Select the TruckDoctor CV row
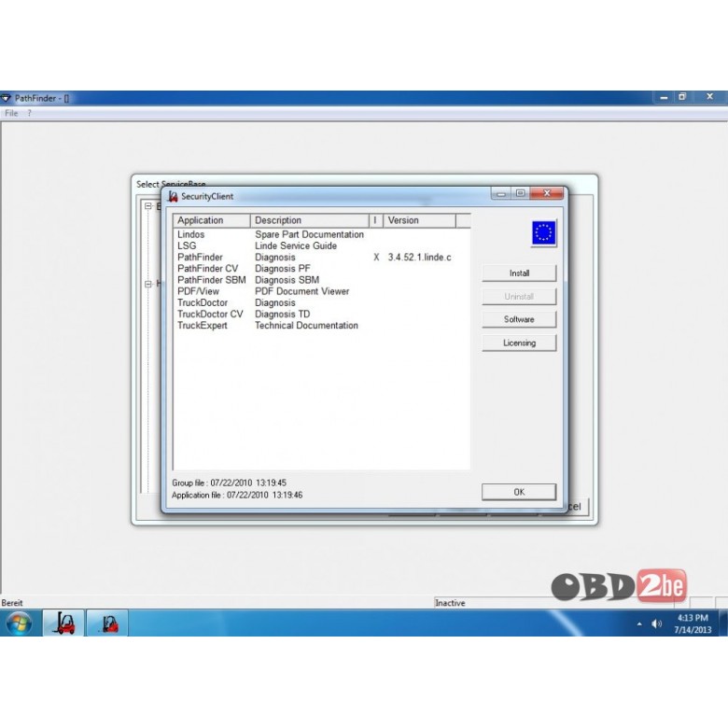 point(322,314)
